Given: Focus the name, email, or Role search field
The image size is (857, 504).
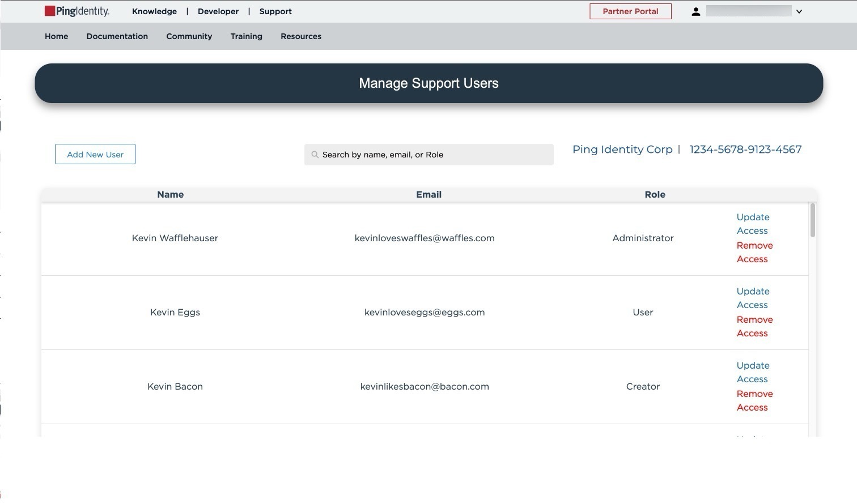Looking at the screenshot, I should [x=429, y=155].
